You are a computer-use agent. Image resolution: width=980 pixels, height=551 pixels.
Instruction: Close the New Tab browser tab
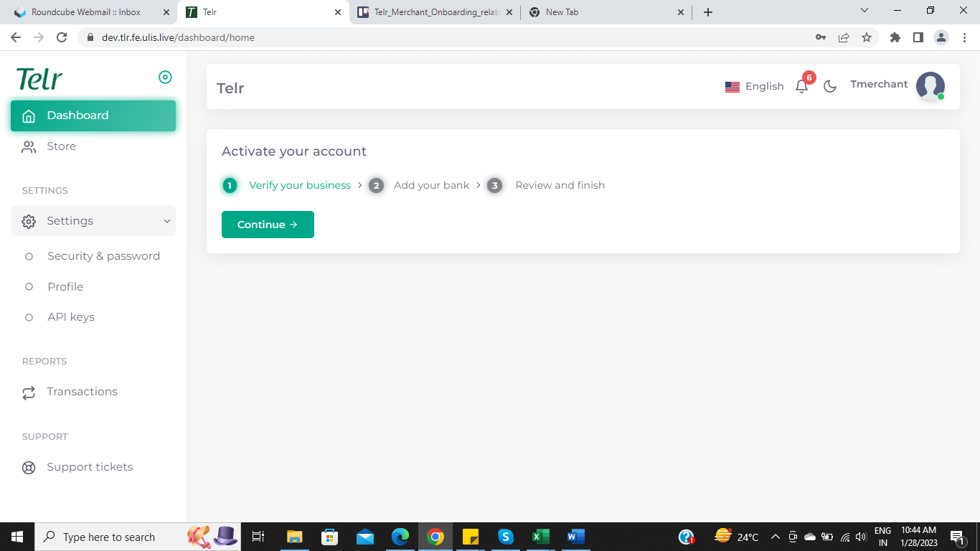coord(681,12)
